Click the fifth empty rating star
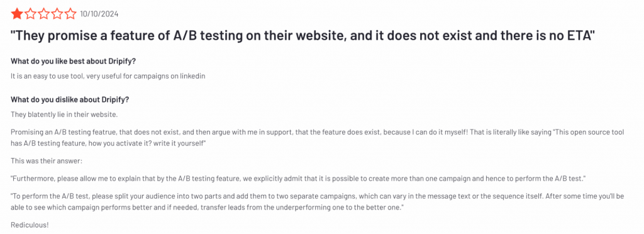Screen dimensions: 644x234 (70, 14)
